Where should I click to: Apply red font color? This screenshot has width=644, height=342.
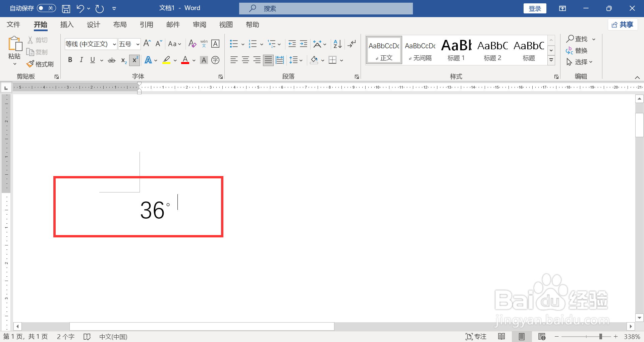[185, 60]
